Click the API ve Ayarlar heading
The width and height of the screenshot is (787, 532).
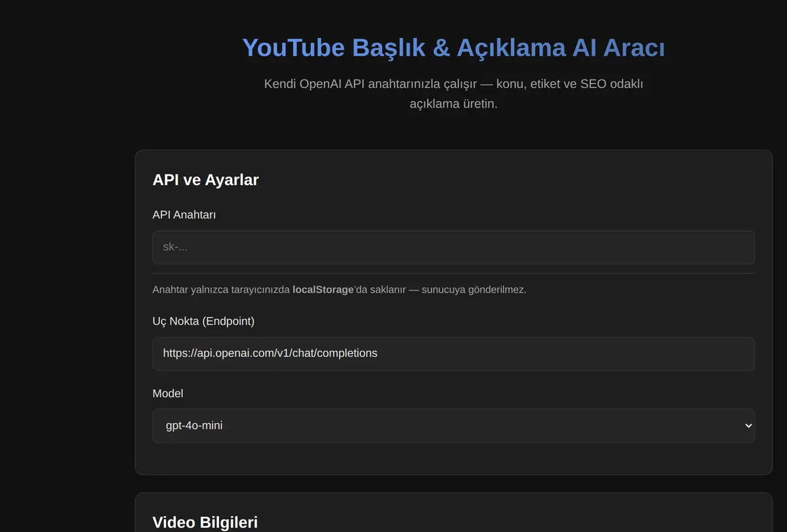[x=206, y=180]
